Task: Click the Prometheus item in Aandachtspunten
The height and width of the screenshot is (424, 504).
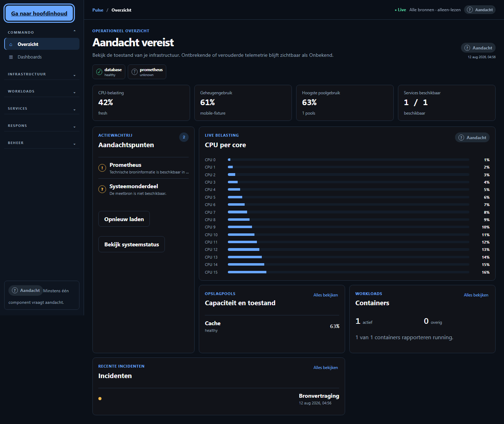Action: coord(143,168)
